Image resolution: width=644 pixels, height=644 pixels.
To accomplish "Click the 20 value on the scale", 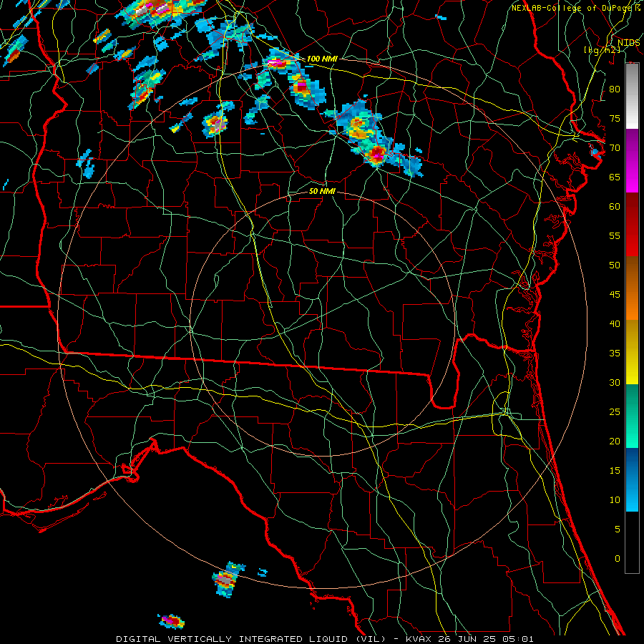I will (615, 441).
